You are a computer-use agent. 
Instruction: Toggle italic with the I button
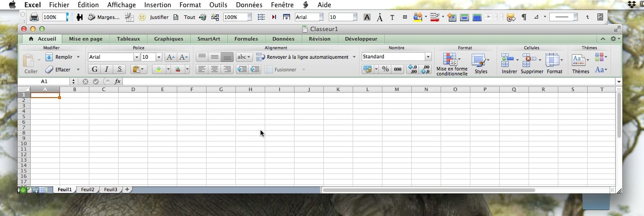(107, 69)
